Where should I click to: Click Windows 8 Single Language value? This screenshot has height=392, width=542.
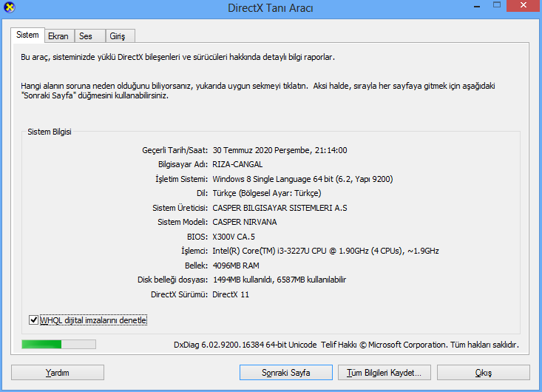click(302, 179)
